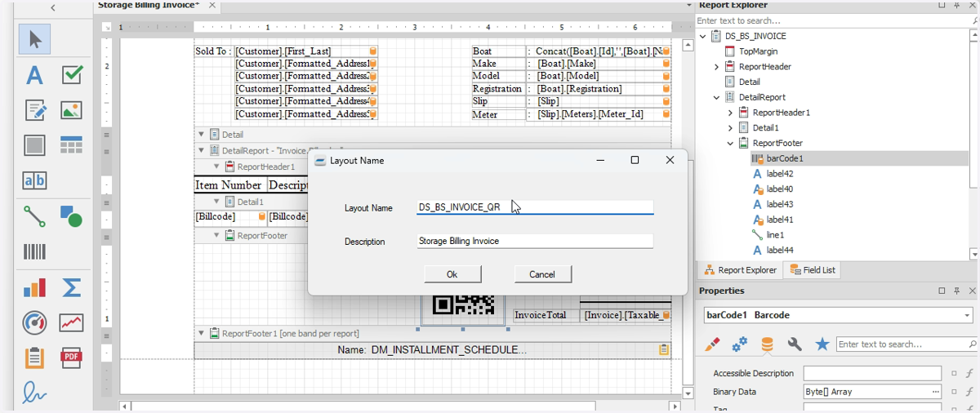Image resolution: width=980 pixels, height=413 pixels.
Task: Pin the Properties panel with pushpin icon
Action: [x=955, y=291]
